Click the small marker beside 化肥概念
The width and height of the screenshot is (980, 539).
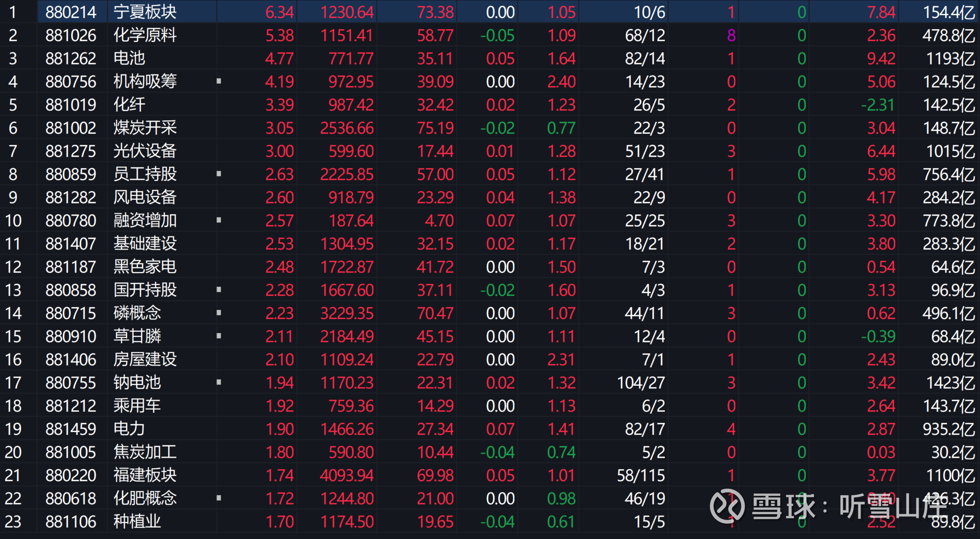(219, 498)
